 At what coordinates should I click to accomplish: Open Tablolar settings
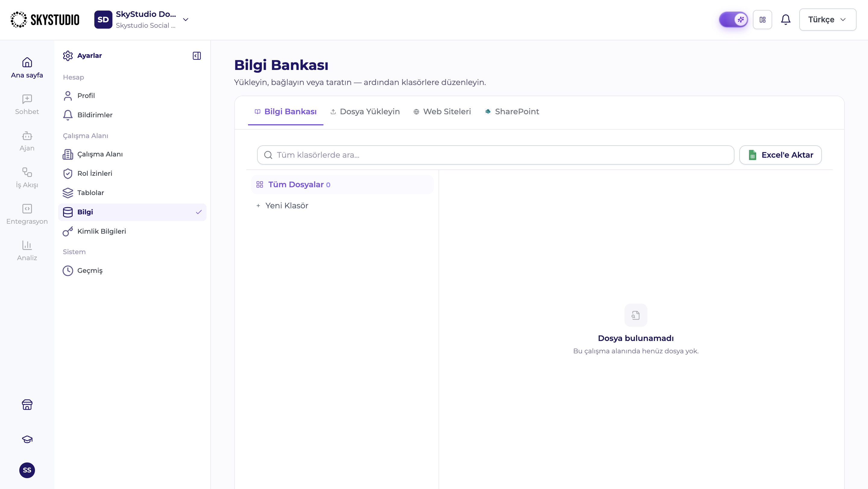(132, 193)
